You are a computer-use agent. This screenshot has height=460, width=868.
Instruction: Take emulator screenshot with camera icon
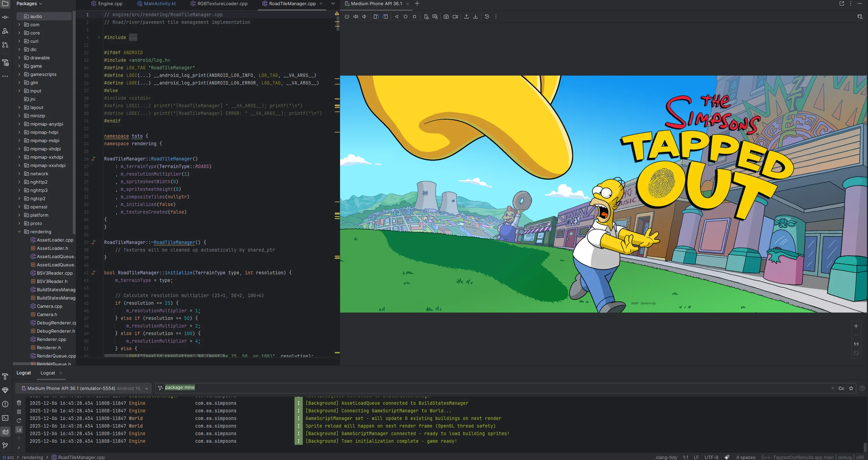[446, 17]
